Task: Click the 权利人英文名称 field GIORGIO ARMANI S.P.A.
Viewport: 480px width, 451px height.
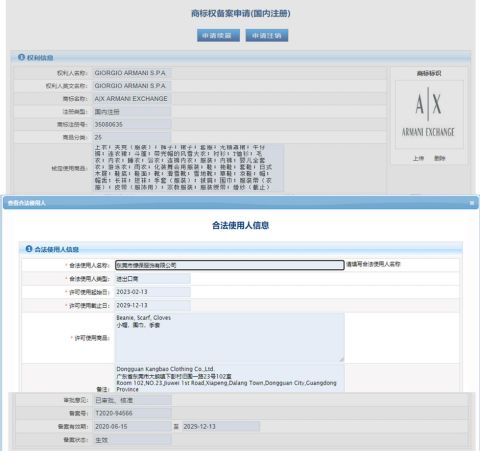Action: tap(132, 86)
